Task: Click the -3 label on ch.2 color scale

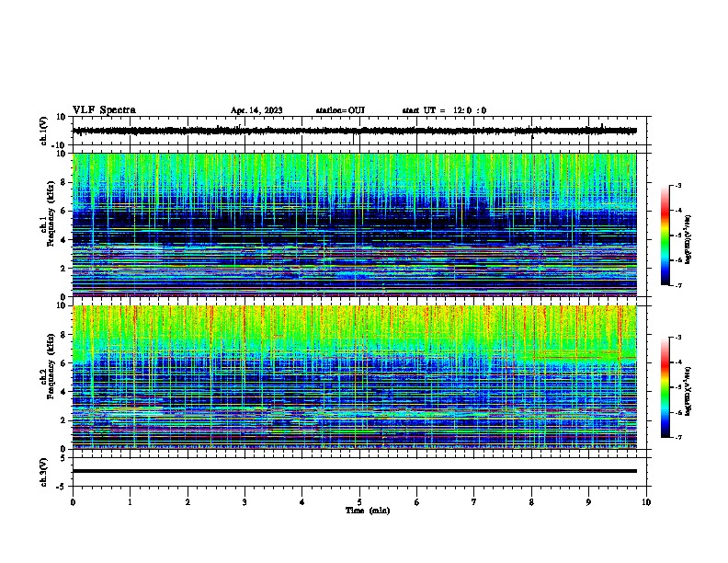Action: point(677,338)
